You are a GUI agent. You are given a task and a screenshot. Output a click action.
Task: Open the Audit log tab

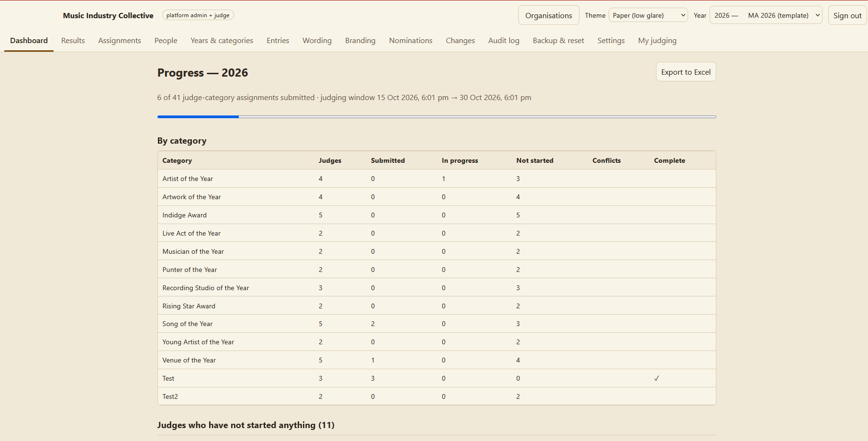coord(503,41)
